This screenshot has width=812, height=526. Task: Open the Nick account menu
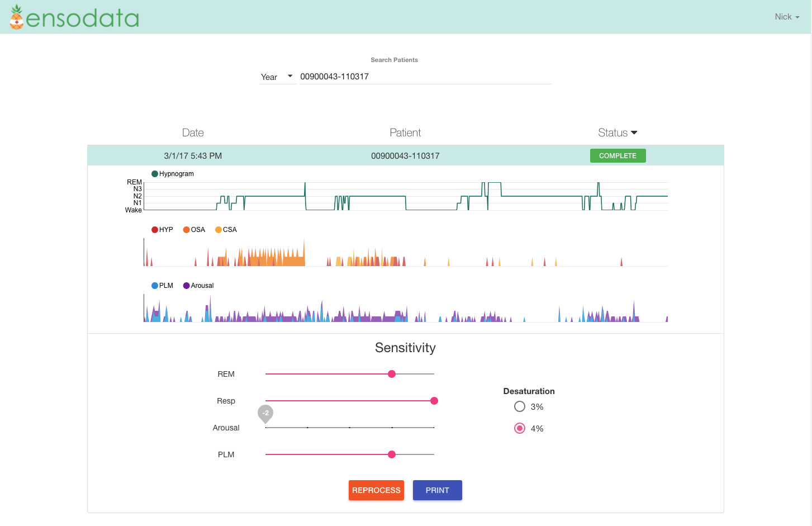click(786, 17)
